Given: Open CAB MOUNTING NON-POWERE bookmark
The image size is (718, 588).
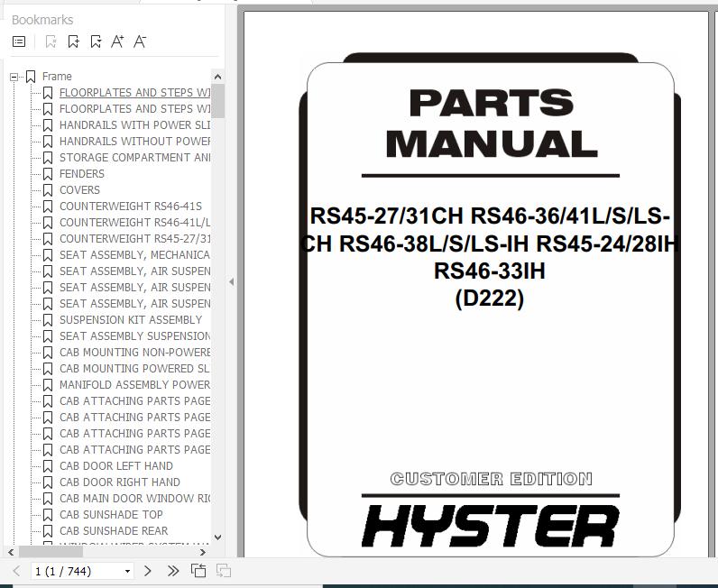Looking at the screenshot, I should [x=134, y=352].
